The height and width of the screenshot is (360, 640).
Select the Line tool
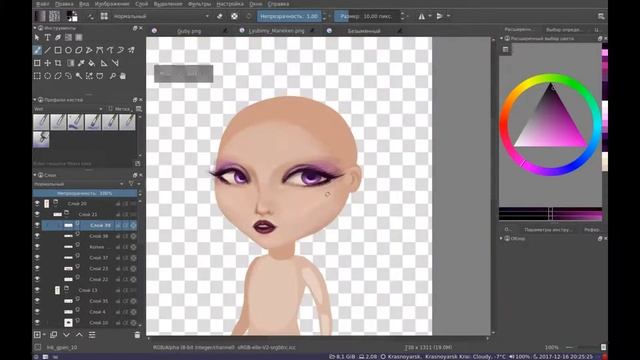tap(48, 50)
